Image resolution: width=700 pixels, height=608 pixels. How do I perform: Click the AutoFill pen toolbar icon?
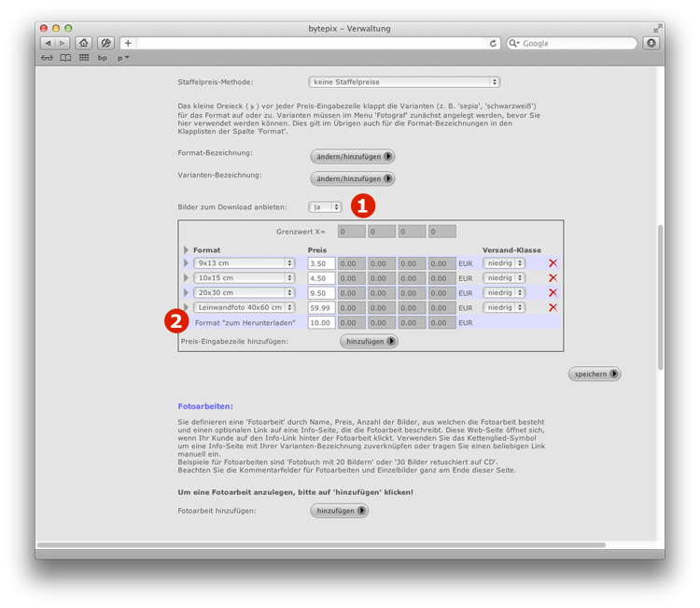click(x=105, y=43)
